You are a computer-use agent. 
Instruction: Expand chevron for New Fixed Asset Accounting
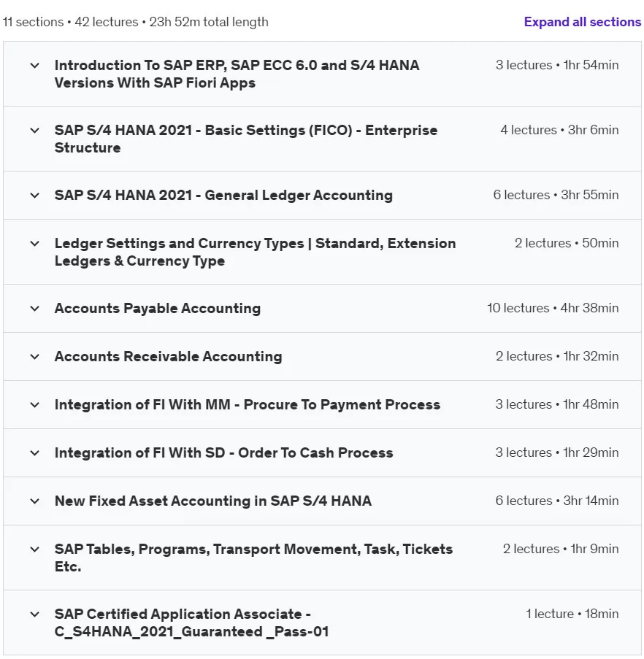(x=35, y=501)
